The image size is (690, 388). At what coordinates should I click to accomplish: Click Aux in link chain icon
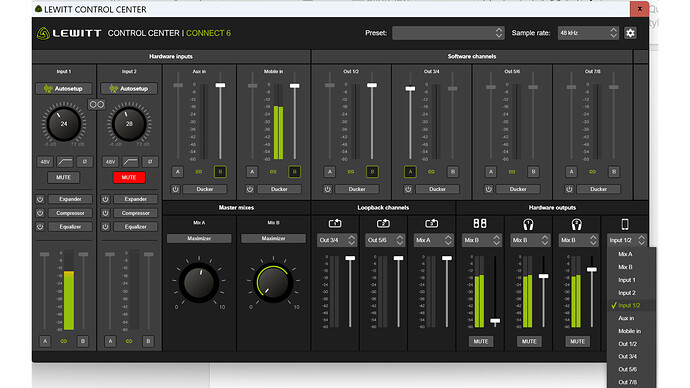pyautogui.click(x=198, y=172)
